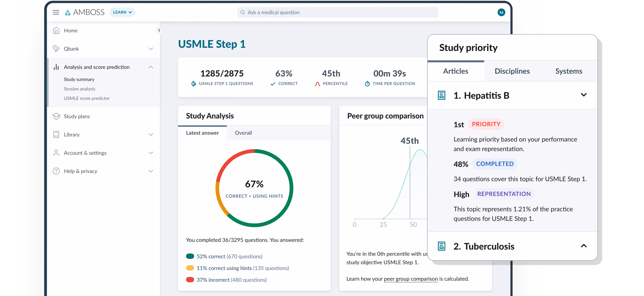
Task: Click '2. Tuberculosis' title
Action: 484,246
